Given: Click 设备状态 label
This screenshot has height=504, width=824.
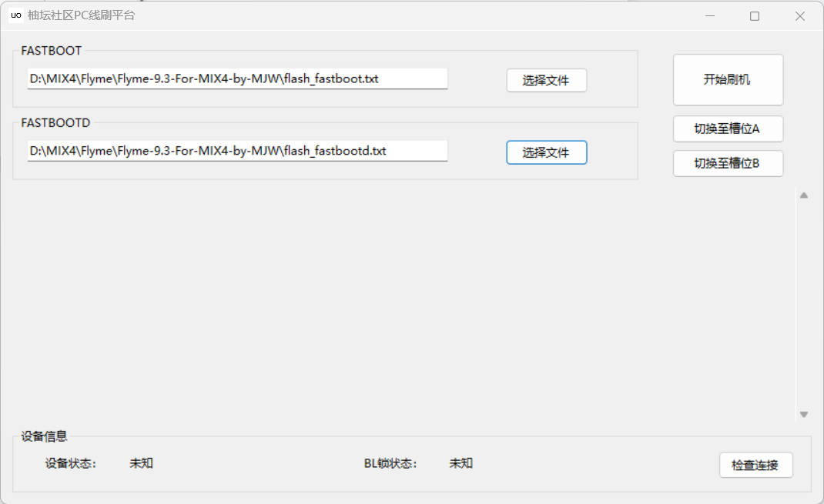Looking at the screenshot, I should [70, 463].
